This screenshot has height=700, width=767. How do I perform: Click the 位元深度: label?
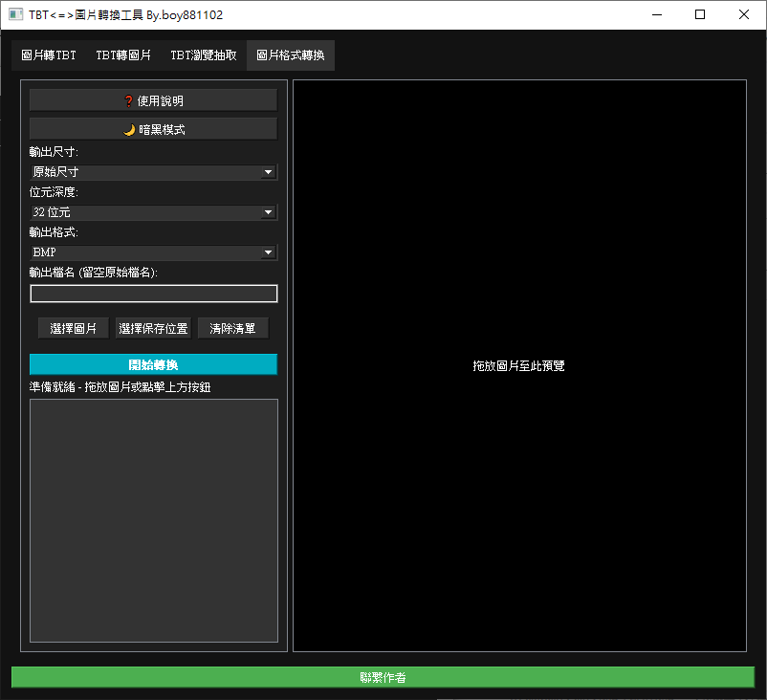(x=54, y=192)
